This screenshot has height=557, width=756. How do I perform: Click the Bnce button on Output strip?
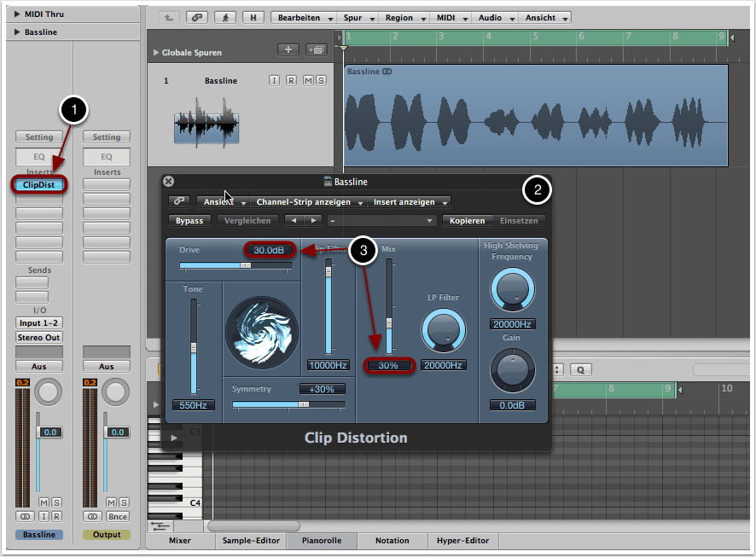(x=118, y=517)
